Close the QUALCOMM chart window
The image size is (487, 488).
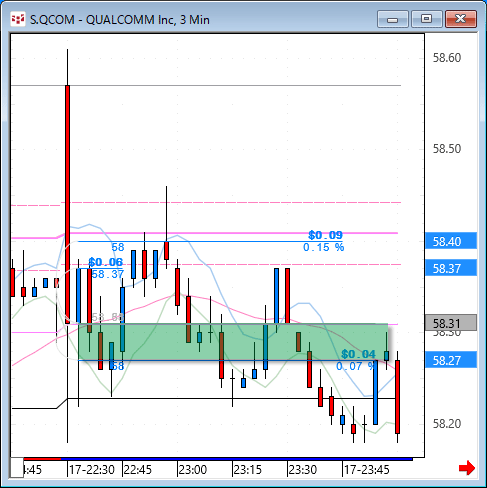(x=461, y=19)
